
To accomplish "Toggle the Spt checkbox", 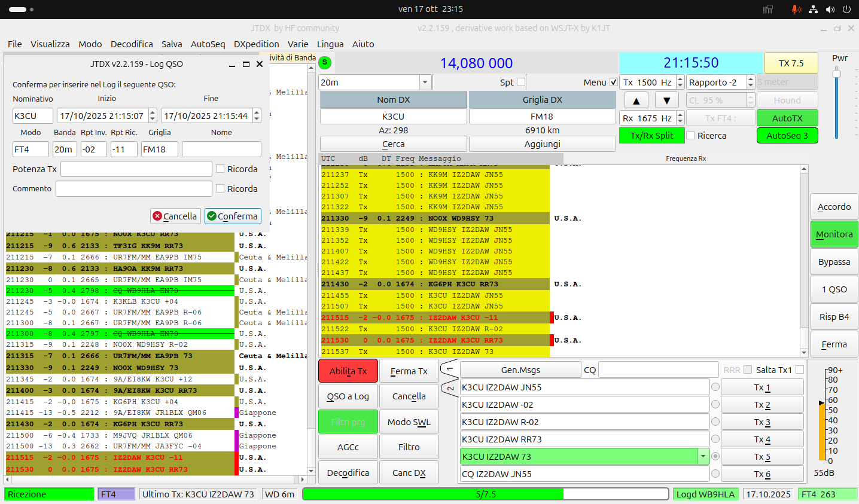I will pyautogui.click(x=521, y=82).
